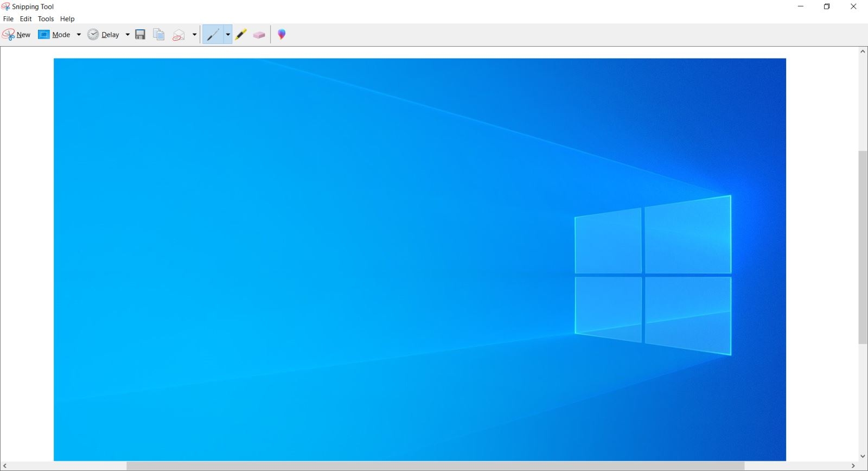Image resolution: width=868 pixels, height=471 pixels.
Task: Expand the Mode dropdown arrow
Action: (x=79, y=35)
